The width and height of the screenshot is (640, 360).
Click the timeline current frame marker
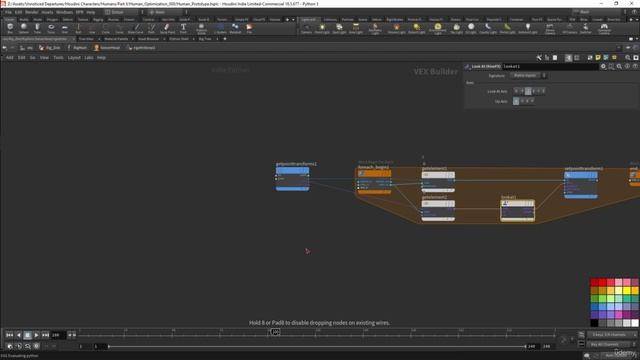coord(276,332)
